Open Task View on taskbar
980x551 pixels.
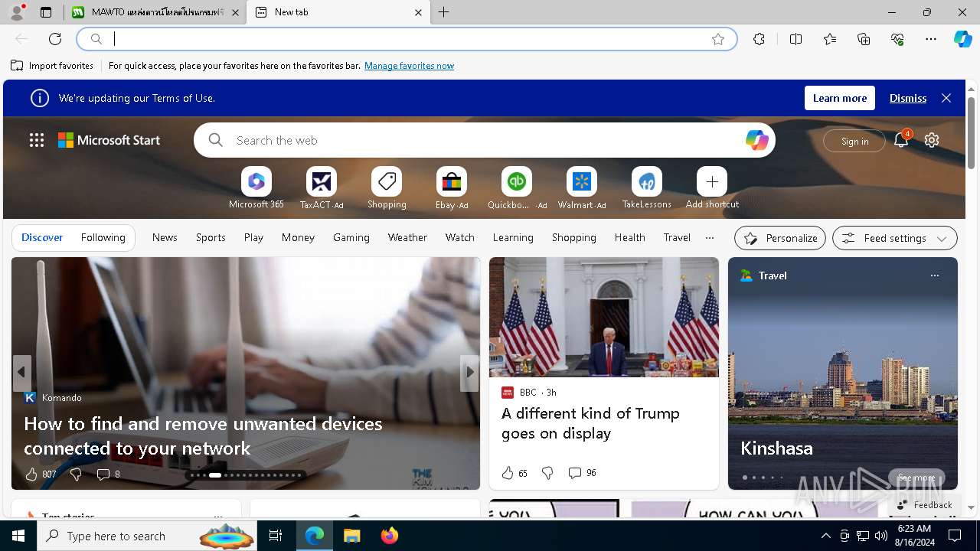pos(276,536)
